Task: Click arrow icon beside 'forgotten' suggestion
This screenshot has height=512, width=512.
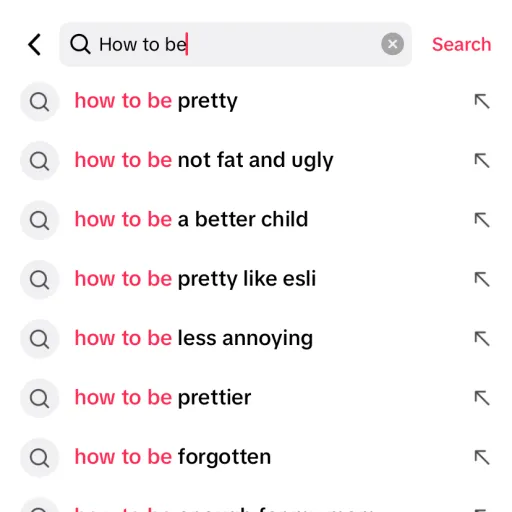Action: (482, 457)
